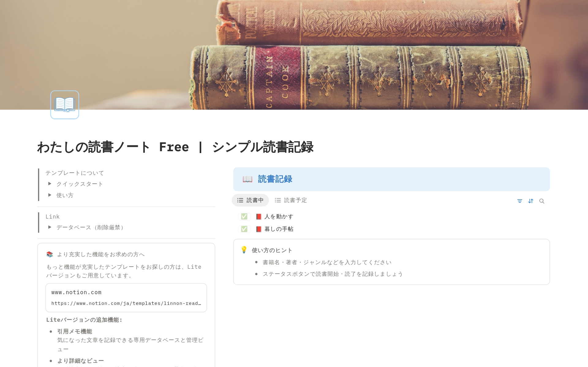
Task: Click the sort arrows icon
Action: (531, 201)
